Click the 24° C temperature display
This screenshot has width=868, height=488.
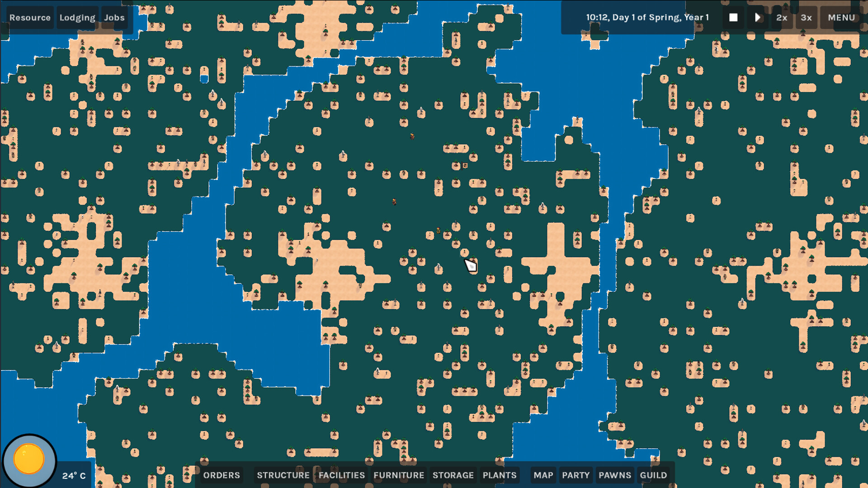coord(74,475)
